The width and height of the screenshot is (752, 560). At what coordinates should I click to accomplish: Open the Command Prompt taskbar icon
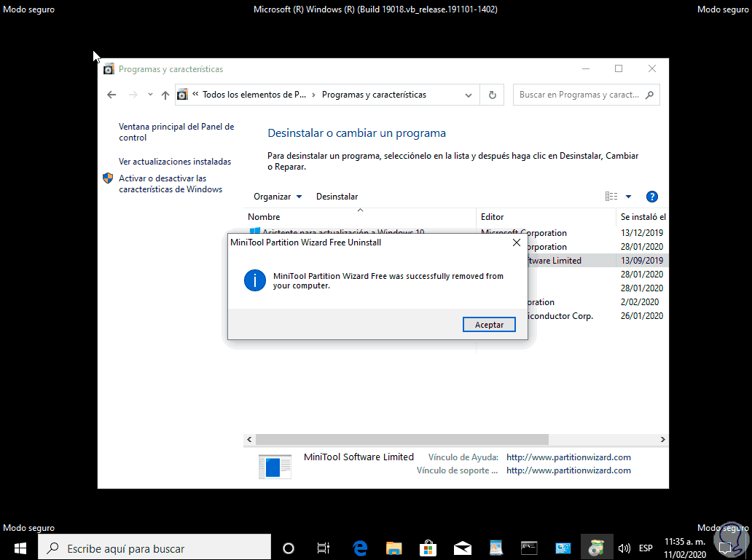coord(529,548)
